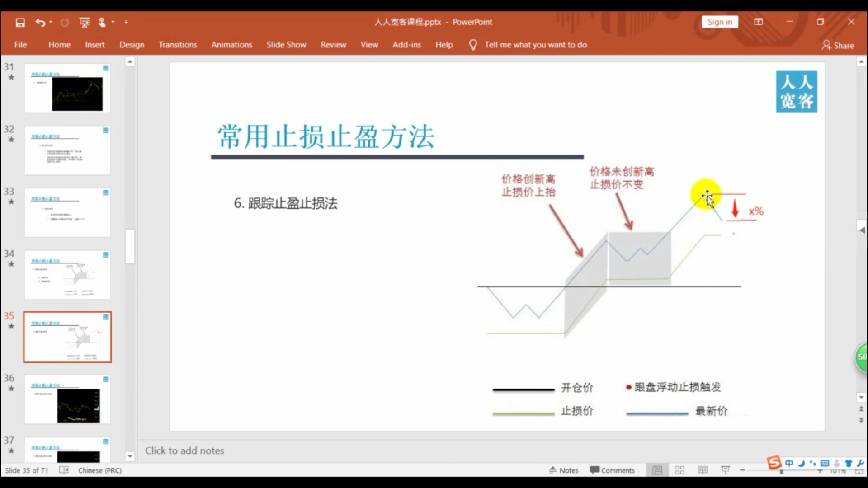Click the Undo icon in the toolbar
Screen dimensions: 868x488
(x=39, y=22)
